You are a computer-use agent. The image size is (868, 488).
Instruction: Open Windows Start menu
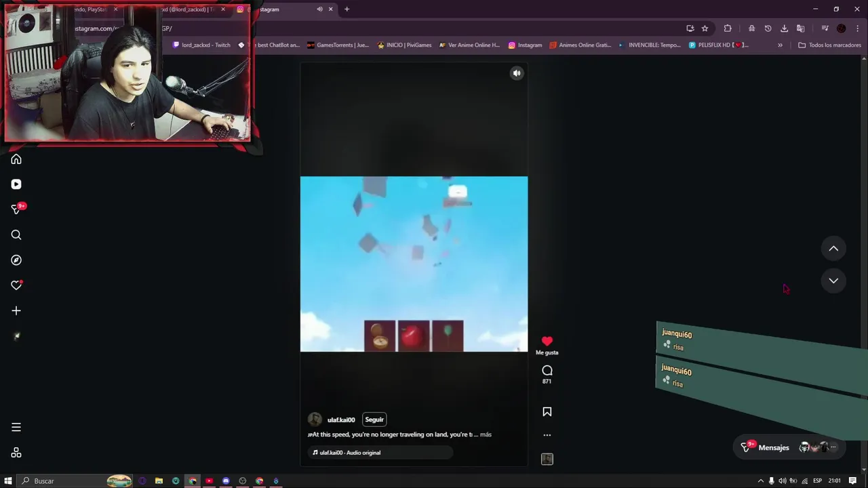[8, 481]
